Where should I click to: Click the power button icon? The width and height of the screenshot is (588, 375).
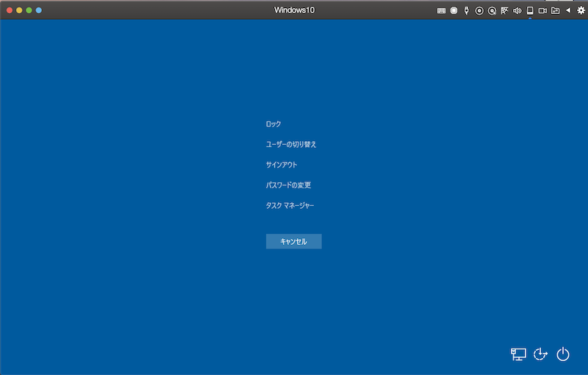[x=563, y=354]
